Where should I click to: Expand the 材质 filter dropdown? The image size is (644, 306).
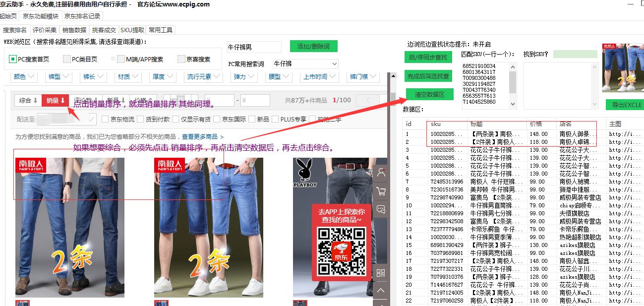(128, 77)
